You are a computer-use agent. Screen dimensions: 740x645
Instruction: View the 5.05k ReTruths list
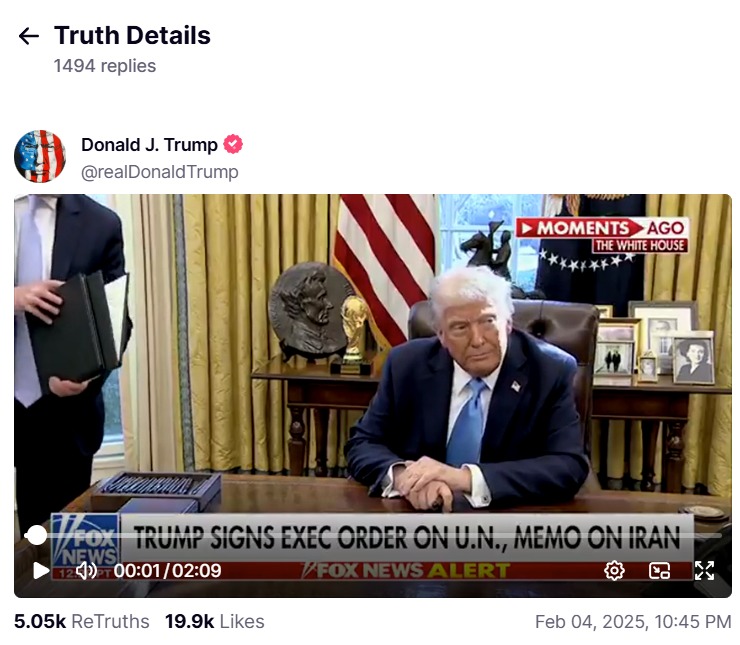tap(82, 621)
